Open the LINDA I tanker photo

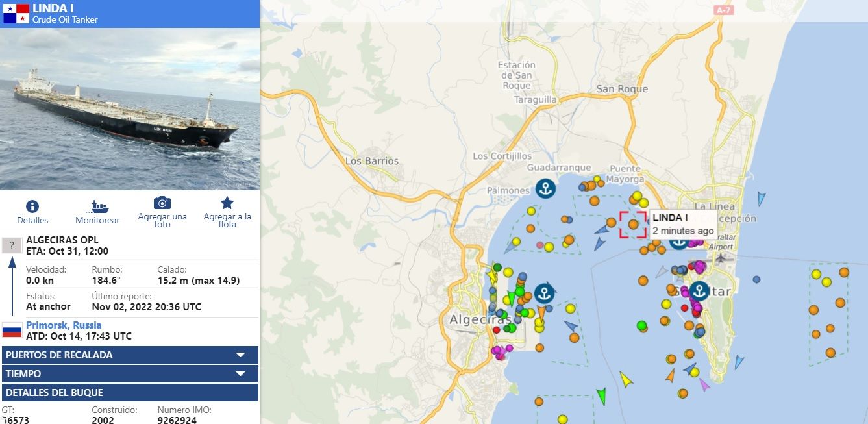click(x=130, y=109)
